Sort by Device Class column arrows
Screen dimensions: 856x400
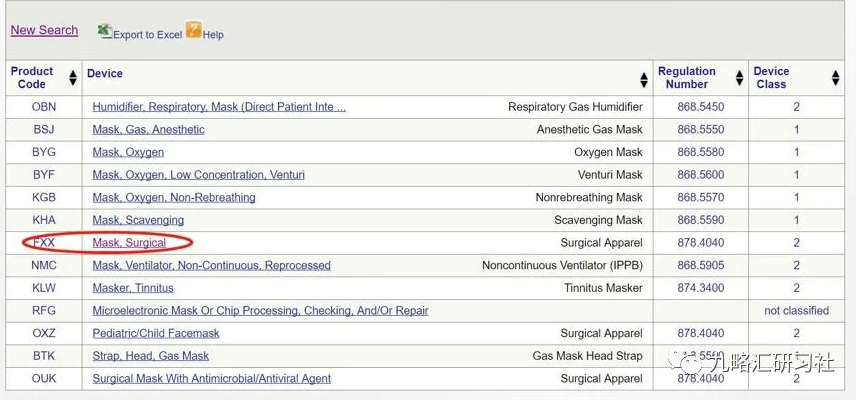coord(835,78)
